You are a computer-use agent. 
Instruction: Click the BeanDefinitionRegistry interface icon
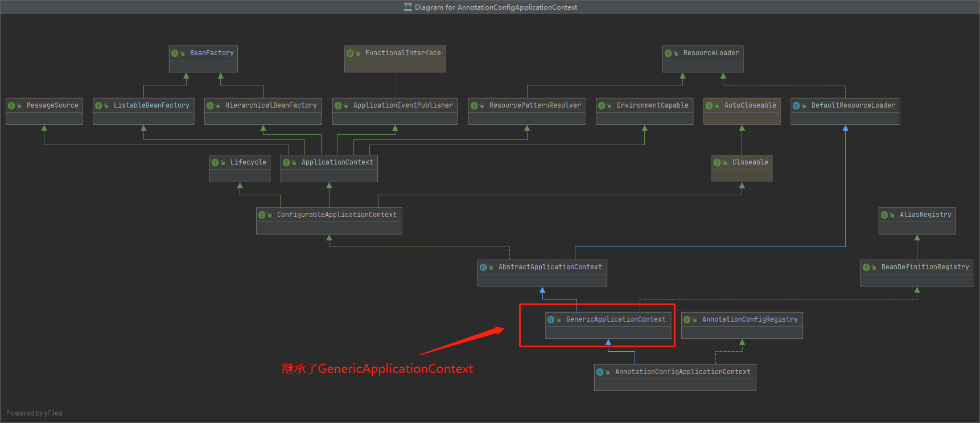866,267
